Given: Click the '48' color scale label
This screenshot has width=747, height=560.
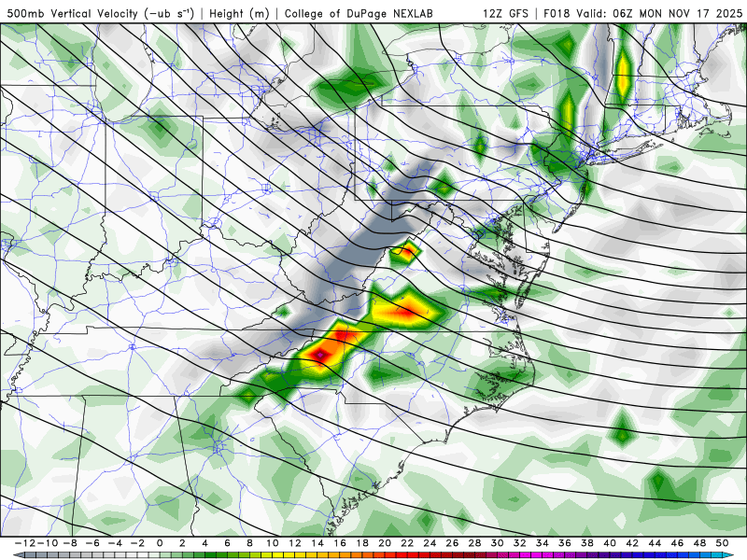Looking at the screenshot, I should pyautogui.click(x=699, y=543).
